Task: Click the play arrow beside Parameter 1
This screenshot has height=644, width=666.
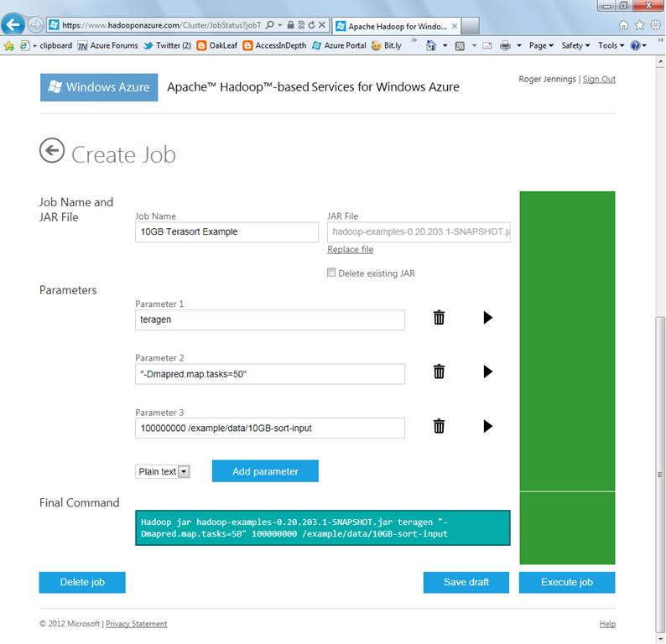Action: tap(487, 317)
